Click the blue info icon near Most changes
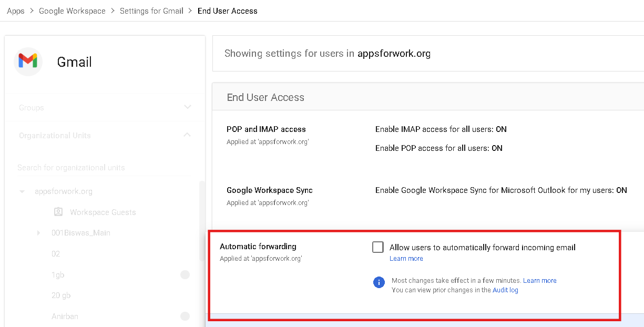Screen dimensions: 644x327 point(379,282)
